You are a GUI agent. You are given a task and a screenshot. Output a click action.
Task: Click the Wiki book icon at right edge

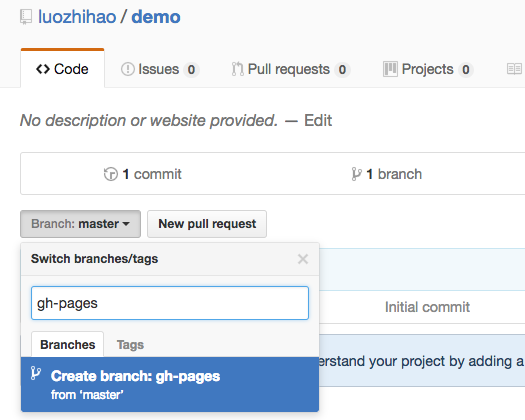coord(514,69)
